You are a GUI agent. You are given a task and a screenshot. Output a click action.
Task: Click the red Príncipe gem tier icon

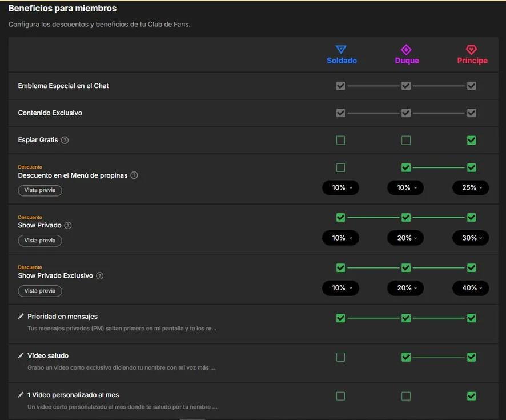471,50
